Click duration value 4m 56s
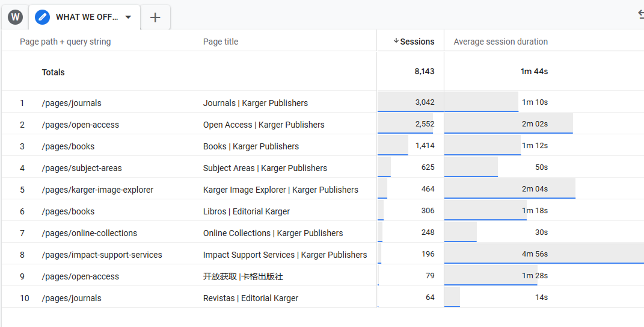Viewport: 644px width, 327px height. pyautogui.click(x=535, y=254)
